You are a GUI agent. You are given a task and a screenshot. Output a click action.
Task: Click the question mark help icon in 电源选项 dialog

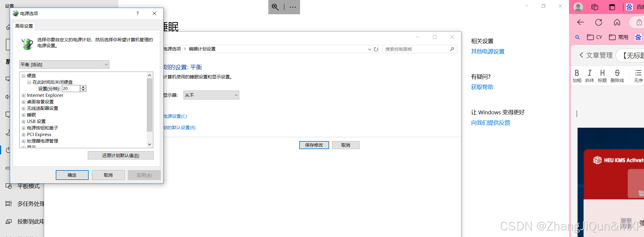click(137, 13)
